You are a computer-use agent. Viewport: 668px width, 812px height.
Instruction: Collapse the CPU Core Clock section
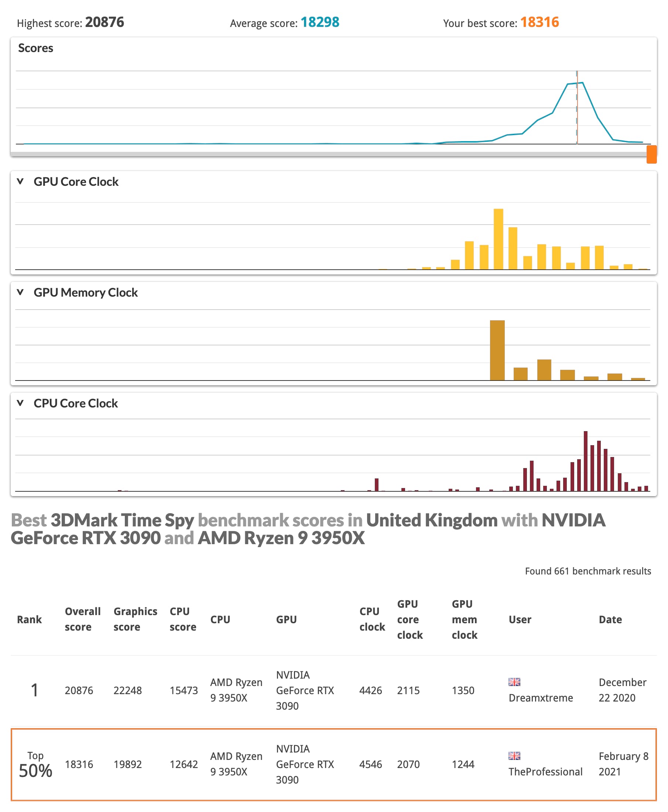click(x=20, y=403)
